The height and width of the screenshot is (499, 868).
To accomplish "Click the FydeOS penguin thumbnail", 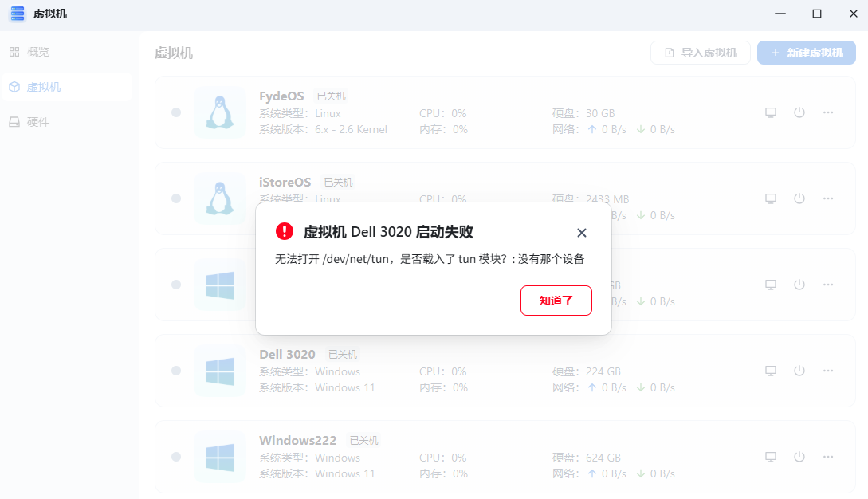I will [220, 112].
